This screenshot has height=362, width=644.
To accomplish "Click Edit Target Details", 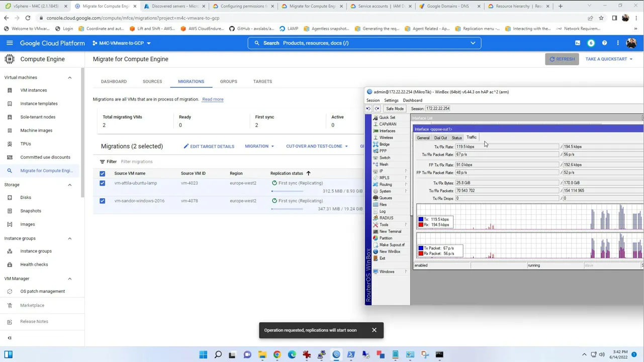I will pyautogui.click(x=209, y=147).
